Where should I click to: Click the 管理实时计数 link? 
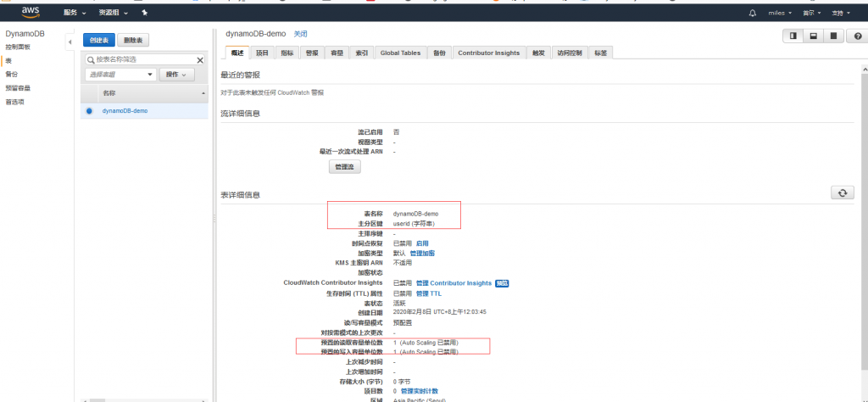pos(419,391)
